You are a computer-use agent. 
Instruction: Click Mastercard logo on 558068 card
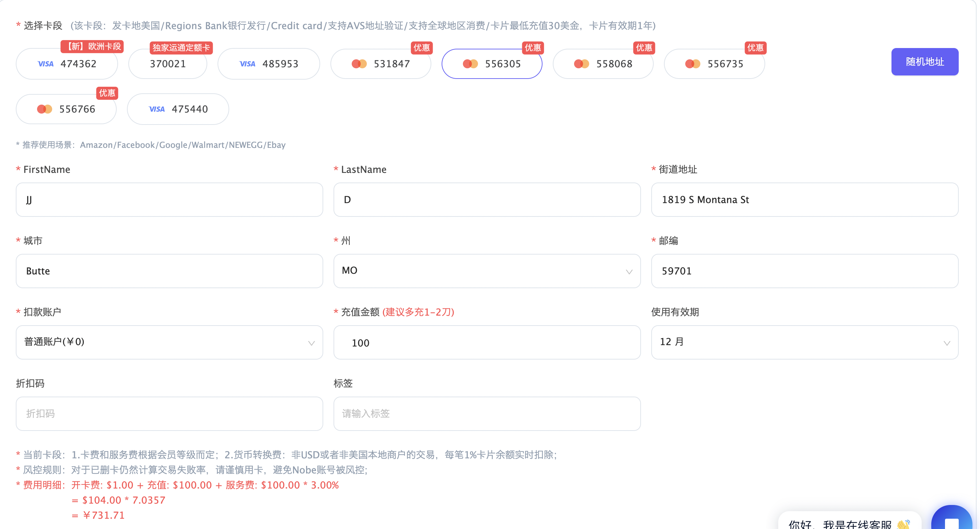tap(581, 64)
